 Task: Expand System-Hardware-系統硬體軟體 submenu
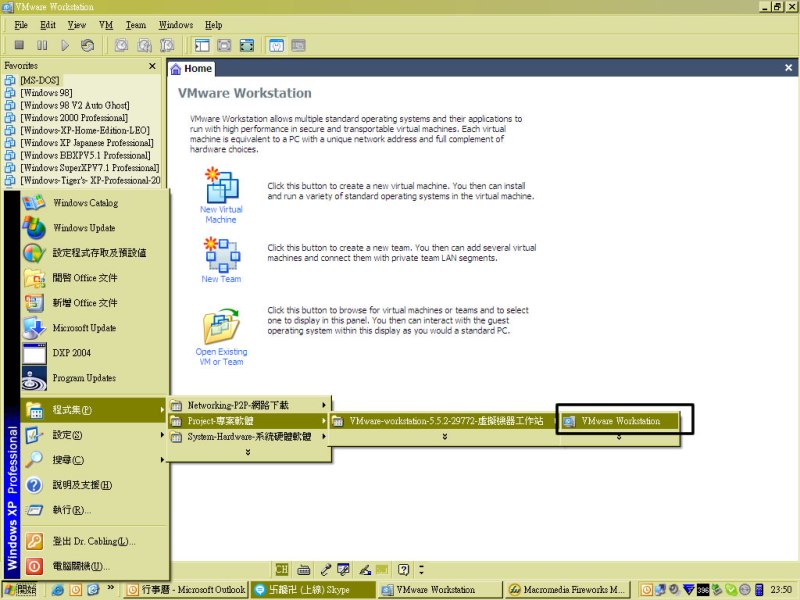point(249,437)
